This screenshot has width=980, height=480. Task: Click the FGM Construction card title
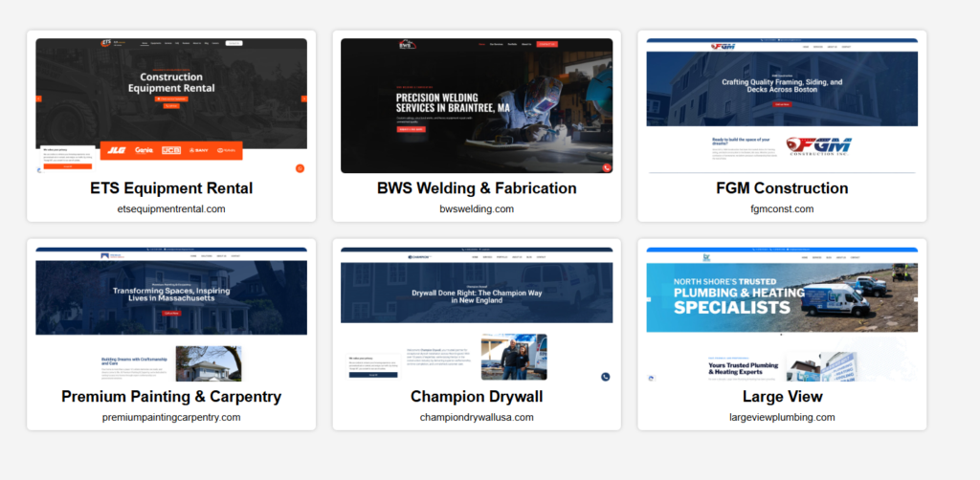pos(782,188)
